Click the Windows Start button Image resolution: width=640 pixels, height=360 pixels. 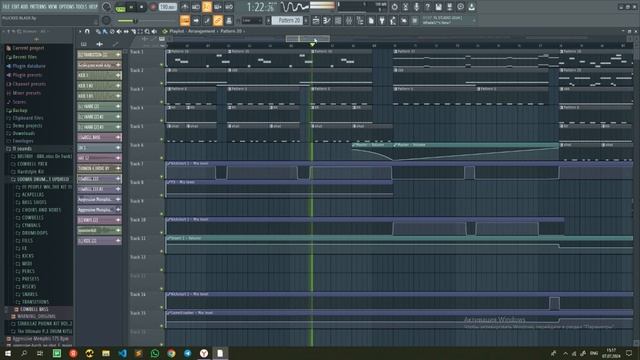coord(8,353)
